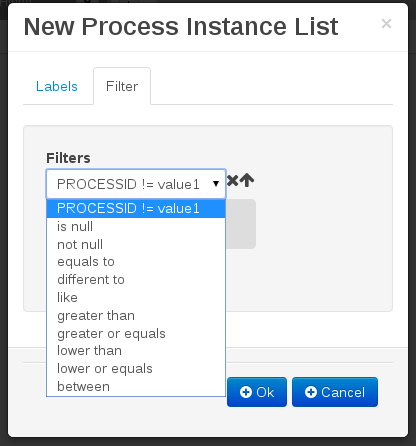
Task: Click the up arrow icon beside the filter
Action: tap(247, 180)
